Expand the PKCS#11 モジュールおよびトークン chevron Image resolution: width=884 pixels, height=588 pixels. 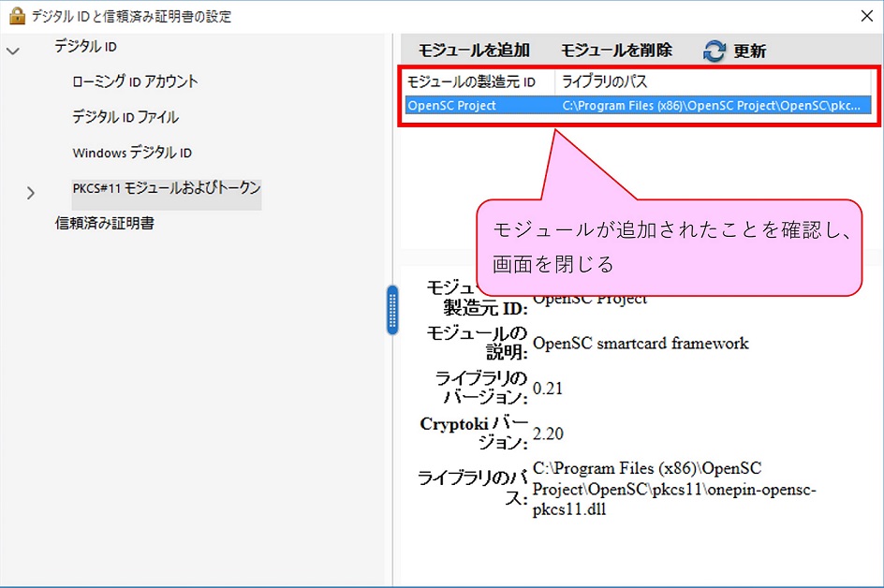click(30, 193)
